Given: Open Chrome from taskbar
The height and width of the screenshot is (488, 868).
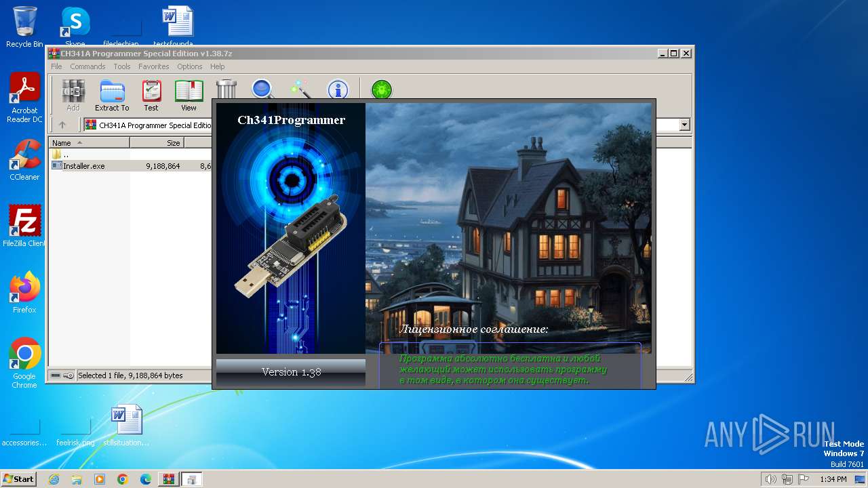Looking at the screenshot, I should coord(123,479).
